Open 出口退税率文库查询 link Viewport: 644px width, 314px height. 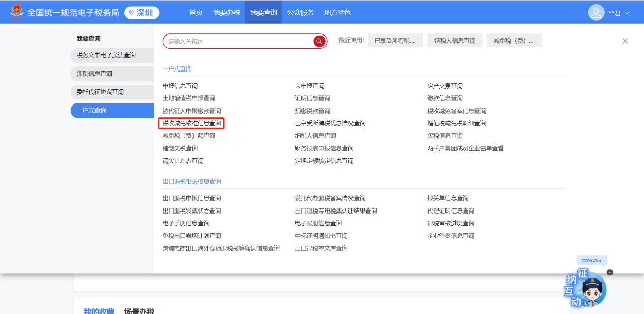tap(321, 248)
